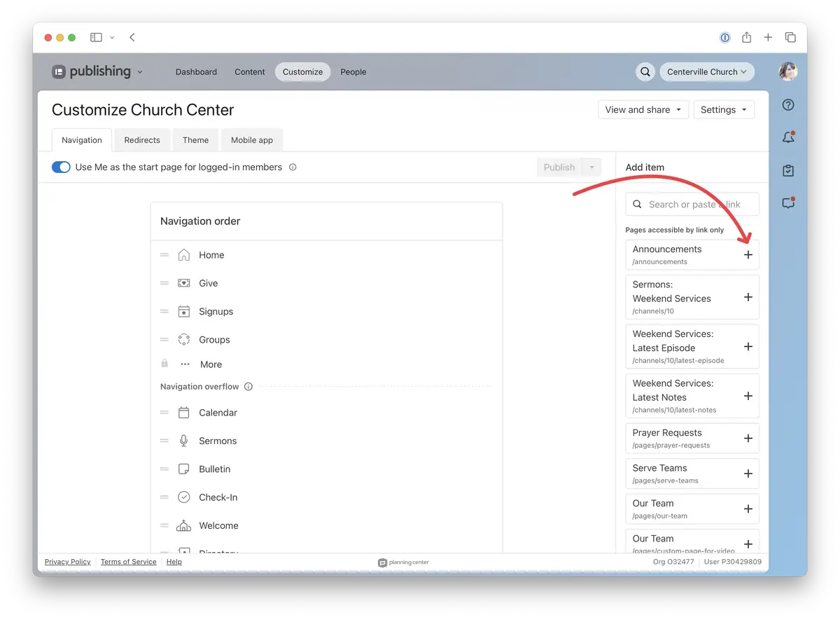This screenshot has width=840, height=620.
Task: Open the tasks clipboard icon
Action: coord(788,170)
